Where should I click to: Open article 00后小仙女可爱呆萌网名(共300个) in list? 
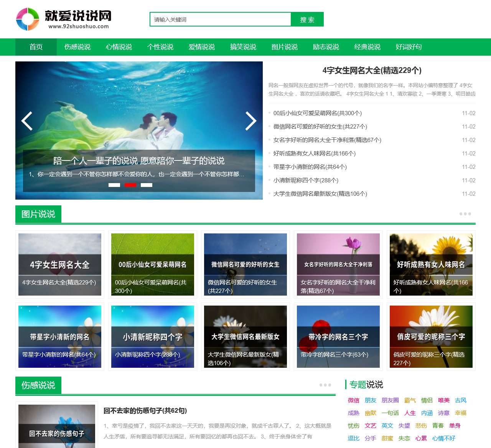click(x=318, y=113)
